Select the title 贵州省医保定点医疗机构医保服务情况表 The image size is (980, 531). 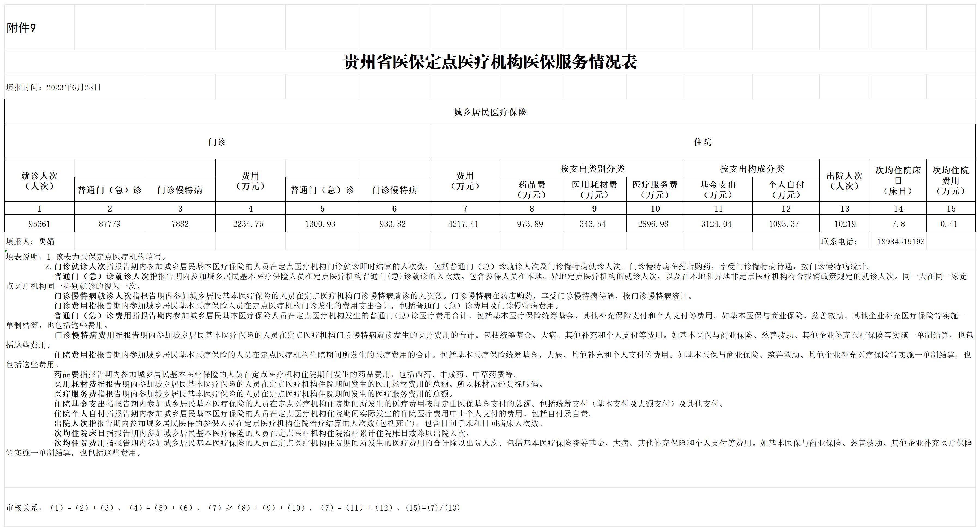coord(490,62)
